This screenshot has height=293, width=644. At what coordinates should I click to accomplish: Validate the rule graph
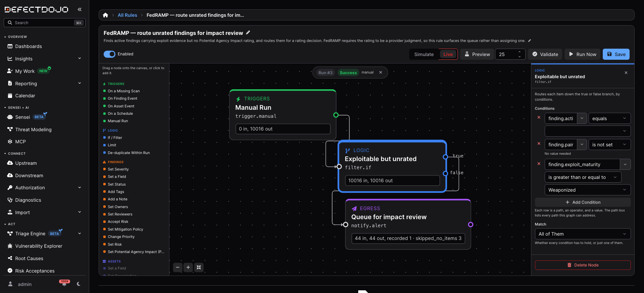(x=545, y=54)
